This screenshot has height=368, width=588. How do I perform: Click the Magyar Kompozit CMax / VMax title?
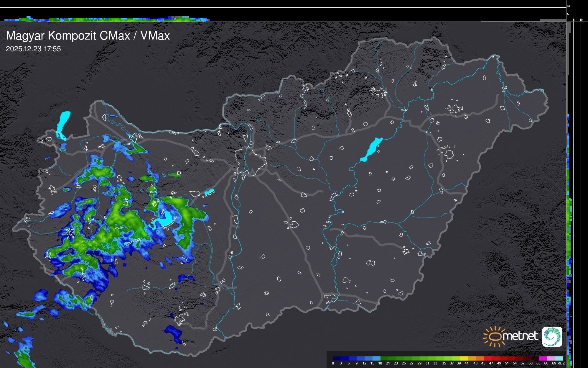(88, 36)
